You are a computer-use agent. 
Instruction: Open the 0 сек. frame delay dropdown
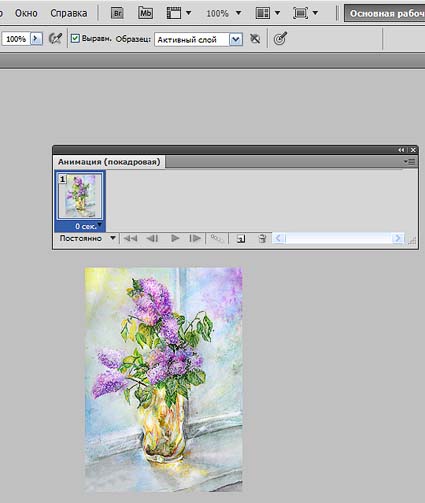pos(88,226)
